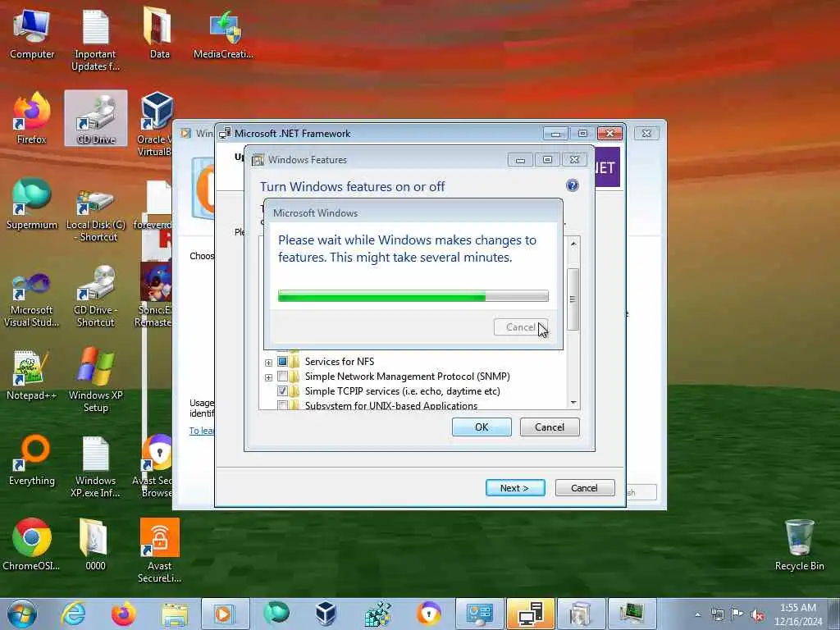Click the features list scrollbar thumb
Screen dimensions: 840x630
point(573,299)
